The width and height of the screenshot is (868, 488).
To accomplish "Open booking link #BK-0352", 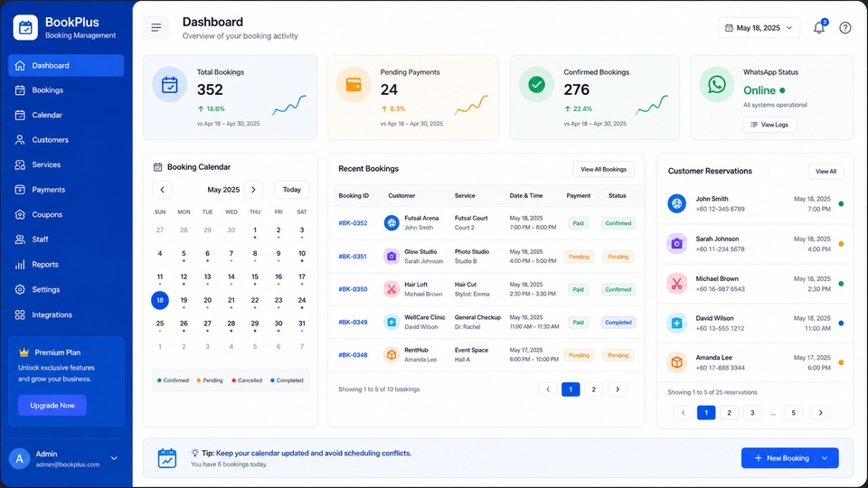I will pyautogui.click(x=353, y=223).
